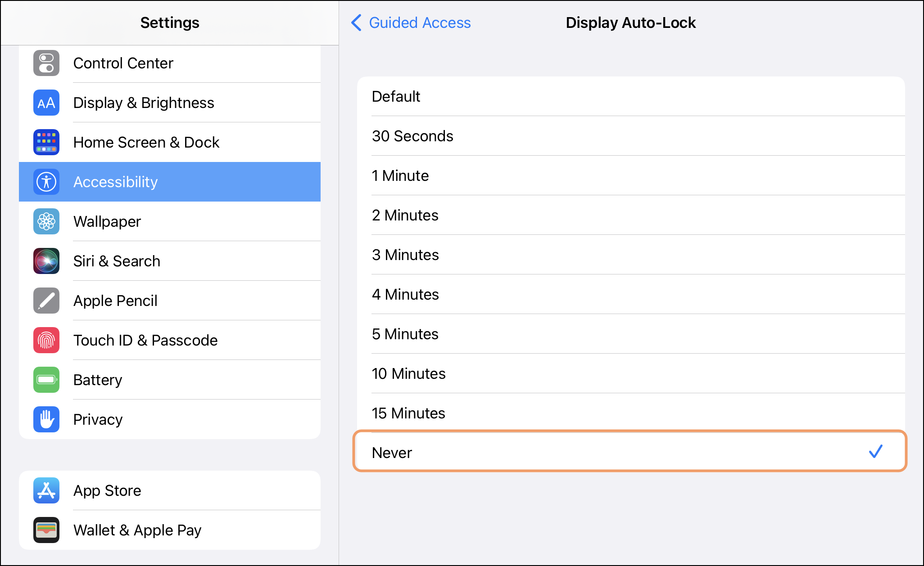Click the Privacy hand icon
Image resolution: width=924 pixels, height=566 pixels.
coord(46,419)
